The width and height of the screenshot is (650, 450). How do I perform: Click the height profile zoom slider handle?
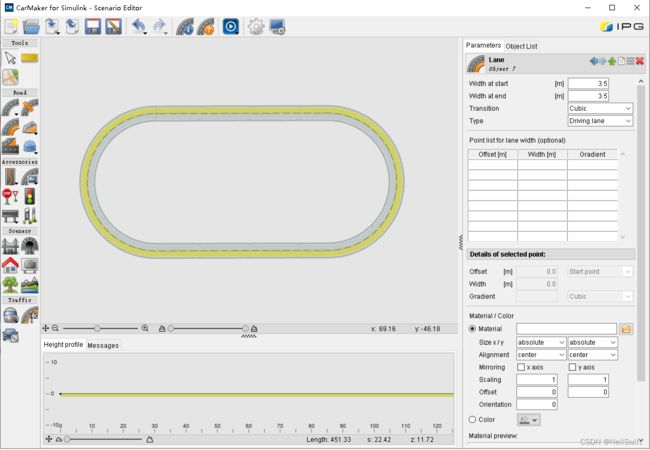[67, 439]
